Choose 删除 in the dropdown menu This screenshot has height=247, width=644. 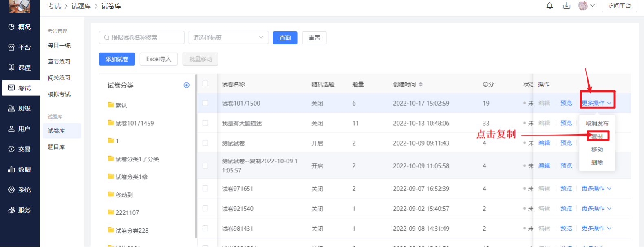[597, 162]
